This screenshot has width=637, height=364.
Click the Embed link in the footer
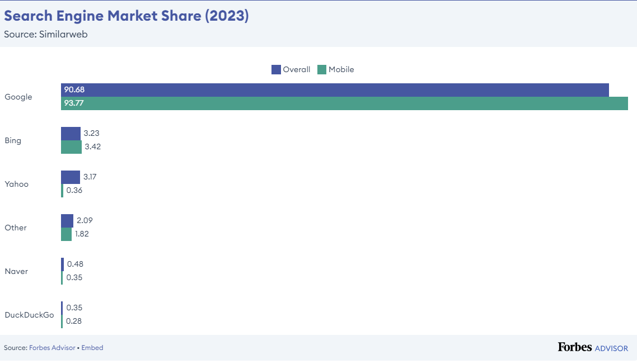coord(92,348)
